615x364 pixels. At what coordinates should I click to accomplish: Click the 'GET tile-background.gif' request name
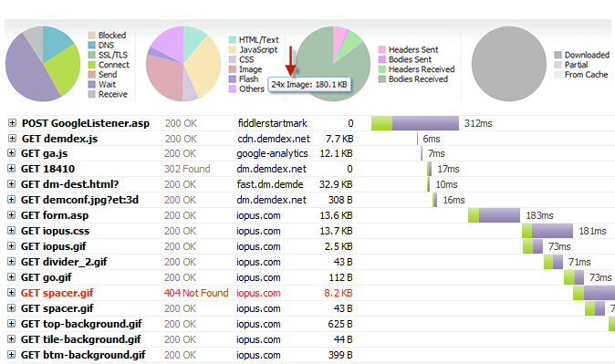(81, 339)
